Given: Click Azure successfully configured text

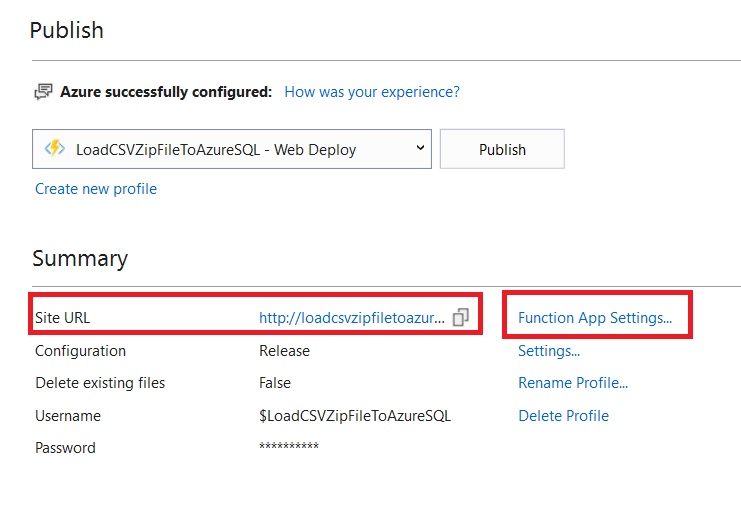Looking at the screenshot, I should coord(166,92).
